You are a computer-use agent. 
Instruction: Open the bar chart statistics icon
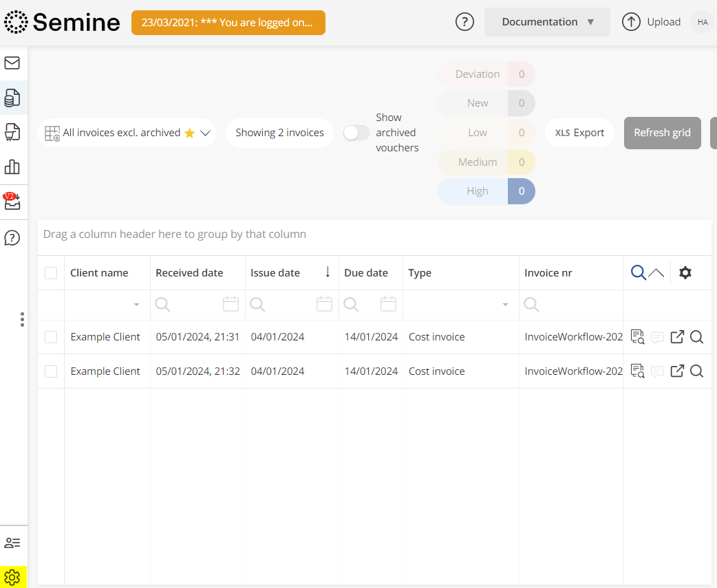tap(12, 167)
